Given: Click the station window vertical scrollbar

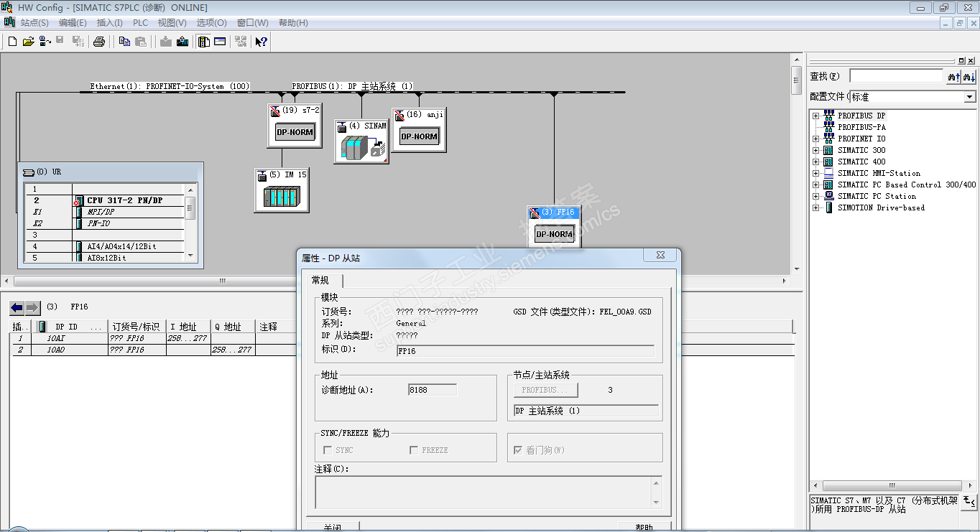Looking at the screenshot, I should coord(796,163).
